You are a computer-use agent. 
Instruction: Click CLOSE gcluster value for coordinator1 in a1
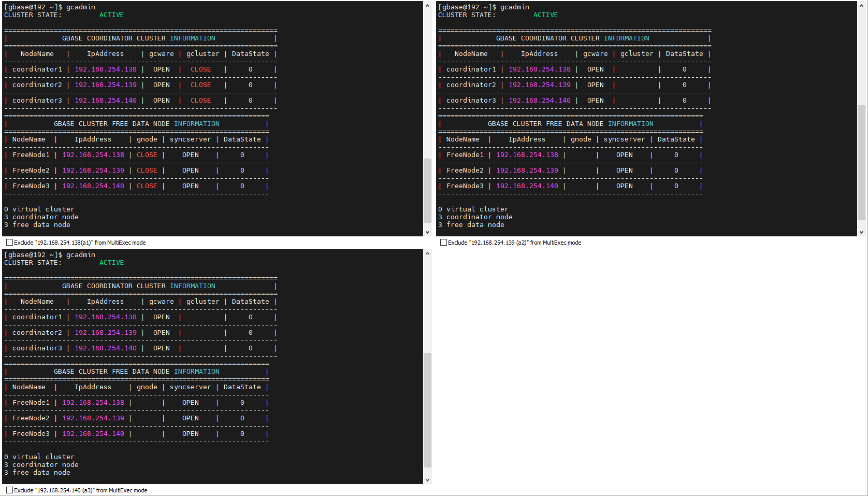pos(201,69)
